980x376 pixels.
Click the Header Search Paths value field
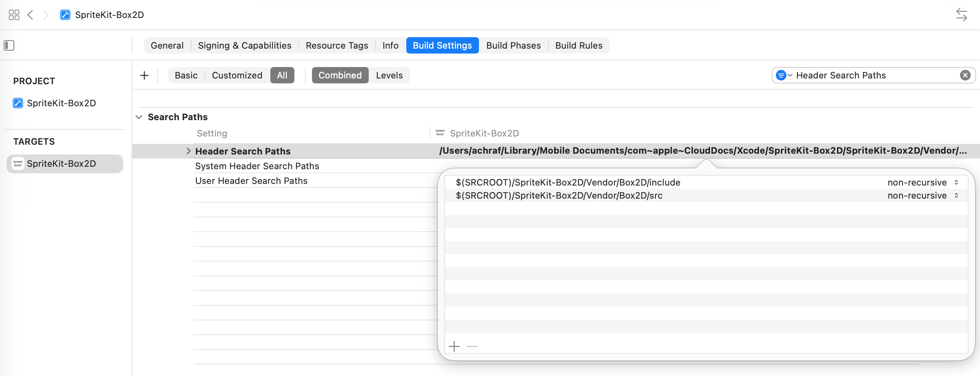coord(703,151)
